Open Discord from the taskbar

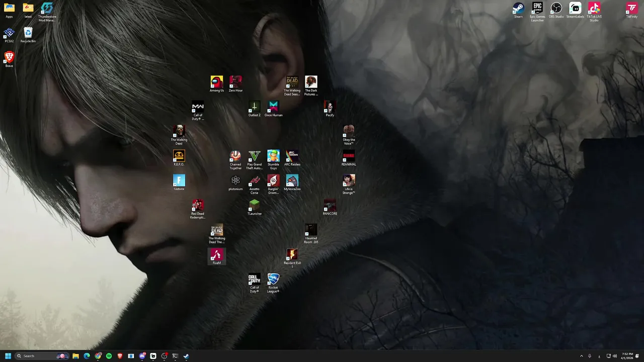pos(142,356)
